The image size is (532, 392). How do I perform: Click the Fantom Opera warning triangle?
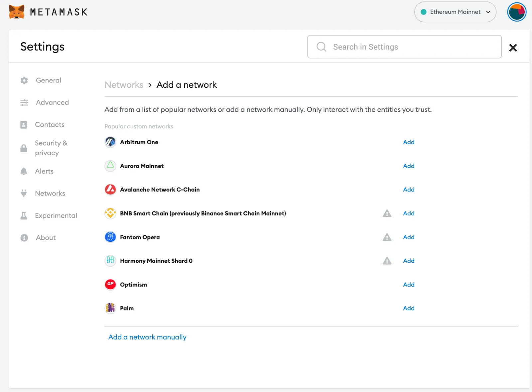coord(387,237)
